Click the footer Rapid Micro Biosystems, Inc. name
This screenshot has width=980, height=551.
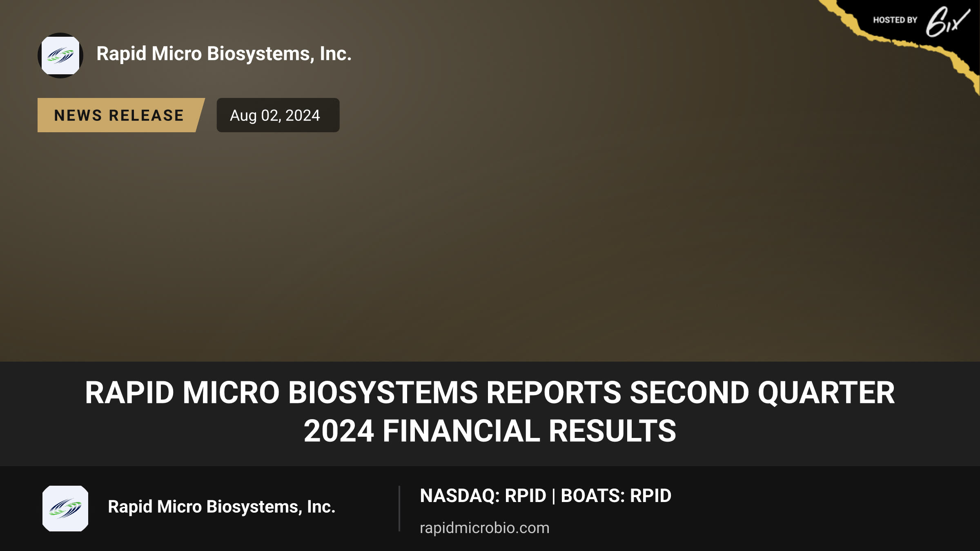tap(221, 507)
